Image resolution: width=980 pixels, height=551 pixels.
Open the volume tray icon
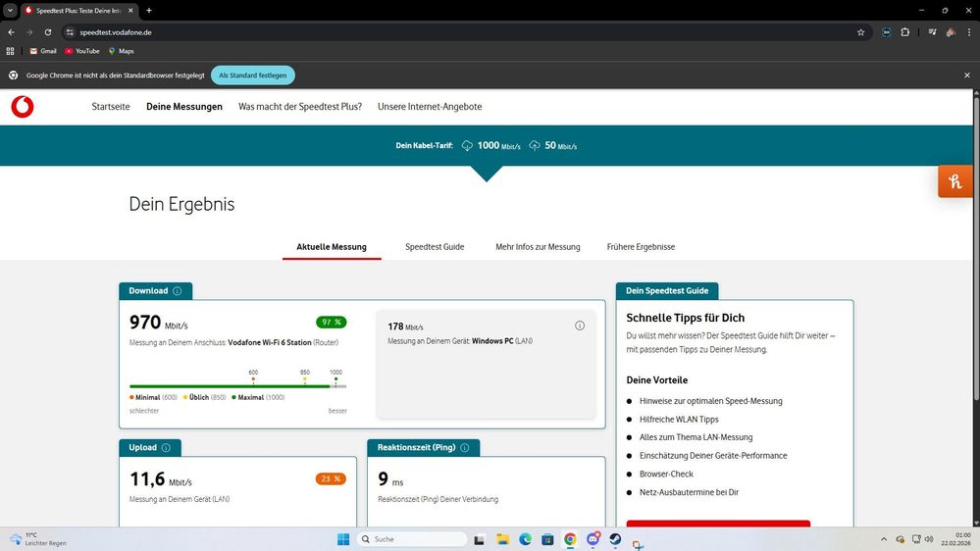929,539
